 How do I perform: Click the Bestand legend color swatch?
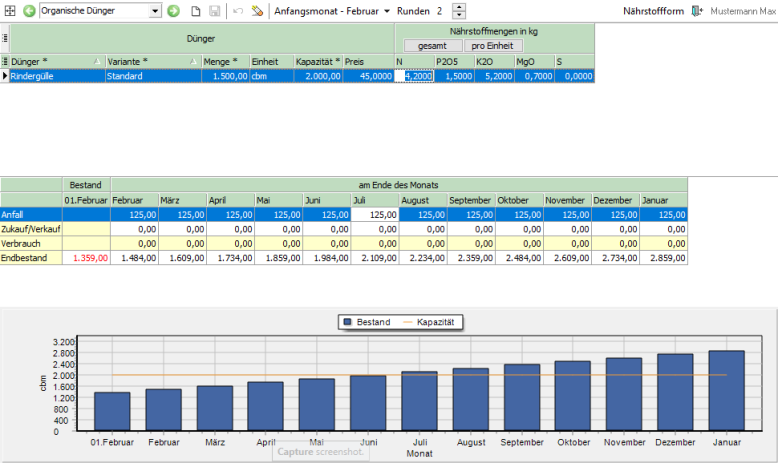tap(347, 322)
